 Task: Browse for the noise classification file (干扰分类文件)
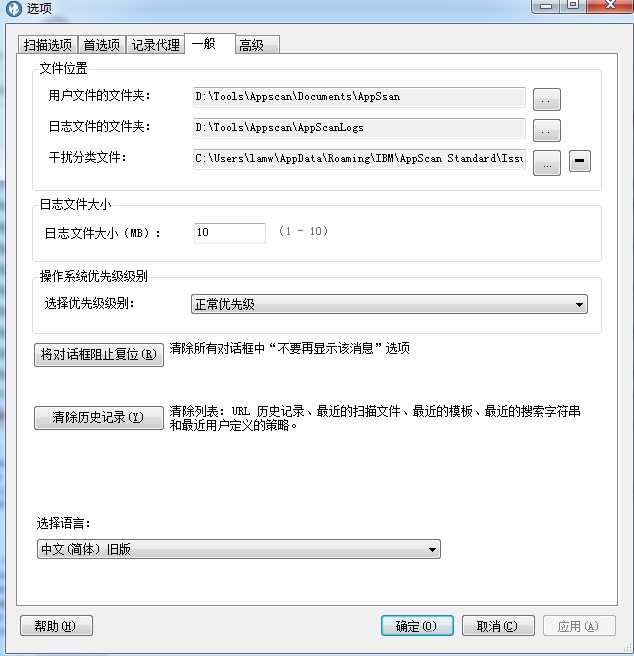(547, 163)
